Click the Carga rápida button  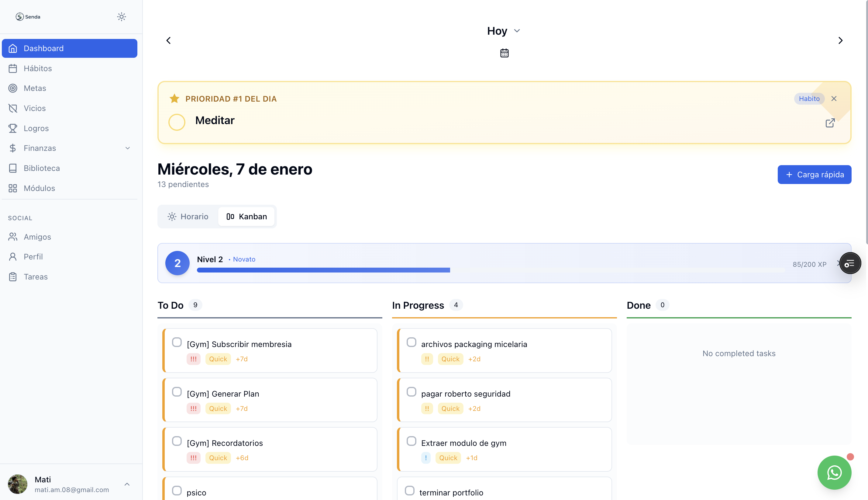pyautogui.click(x=814, y=175)
